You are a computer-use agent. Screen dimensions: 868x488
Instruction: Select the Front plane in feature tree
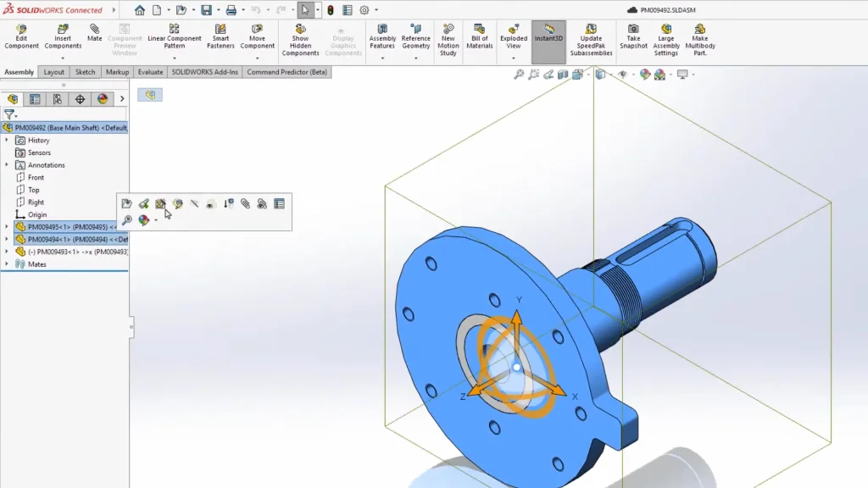(36, 178)
